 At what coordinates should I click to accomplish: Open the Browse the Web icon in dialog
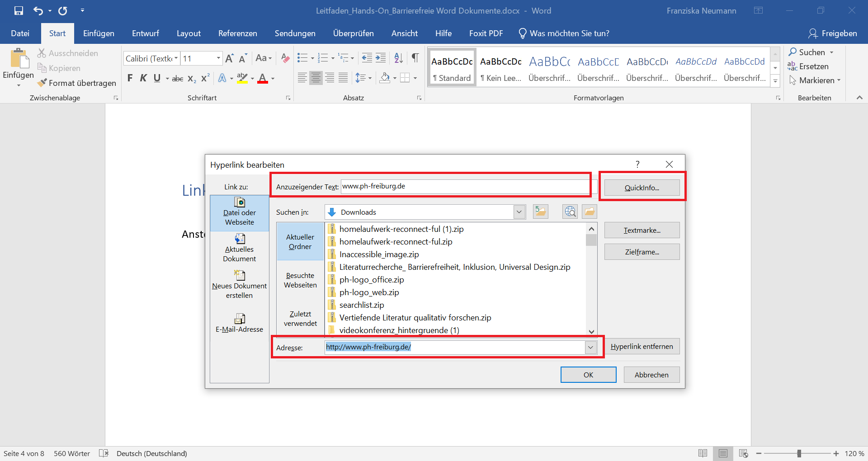click(x=570, y=211)
